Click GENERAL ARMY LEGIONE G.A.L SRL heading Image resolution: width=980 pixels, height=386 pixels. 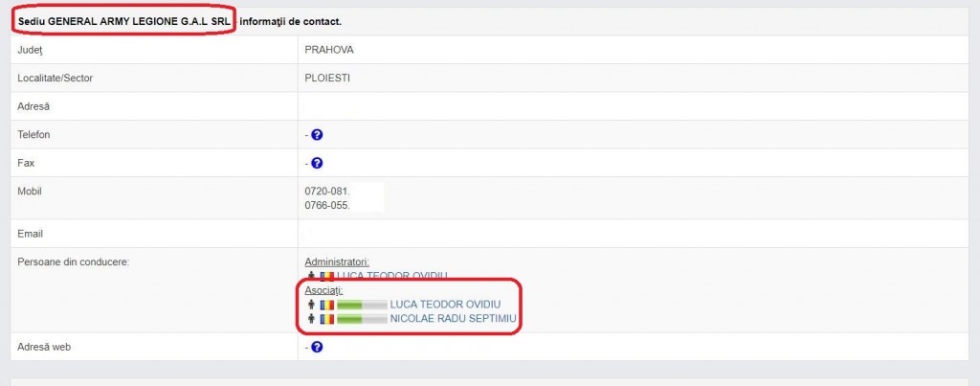pyautogui.click(x=125, y=20)
